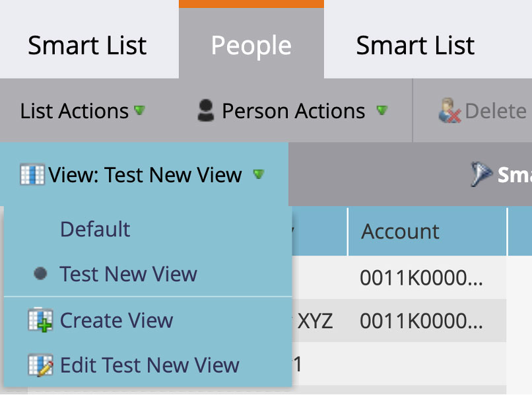
Task: Expand the View: Test New View dropdown arrow
Action: tap(259, 176)
